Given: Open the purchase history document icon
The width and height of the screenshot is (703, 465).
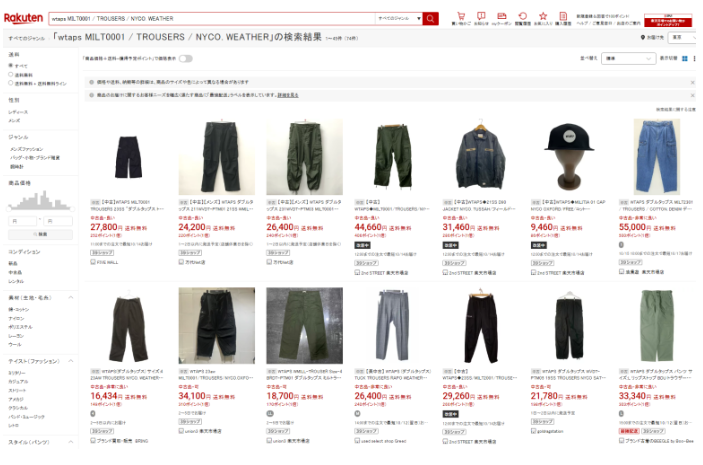Looking at the screenshot, I should tap(563, 17).
